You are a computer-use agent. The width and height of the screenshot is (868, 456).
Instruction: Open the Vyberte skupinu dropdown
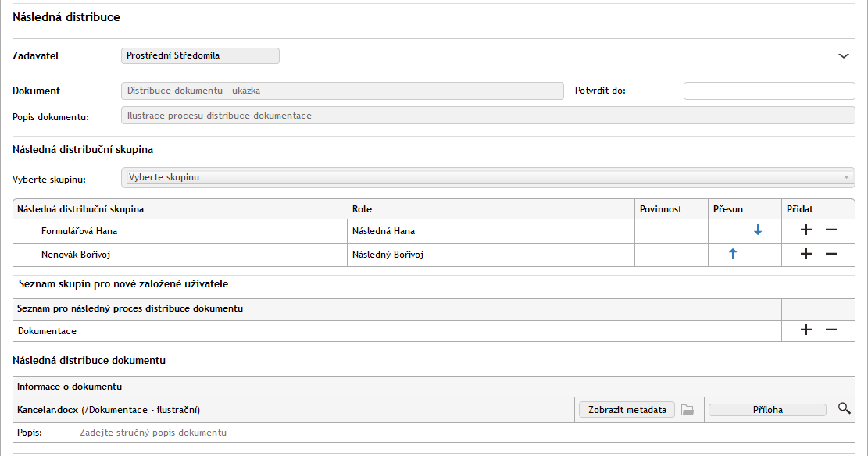[488, 177]
